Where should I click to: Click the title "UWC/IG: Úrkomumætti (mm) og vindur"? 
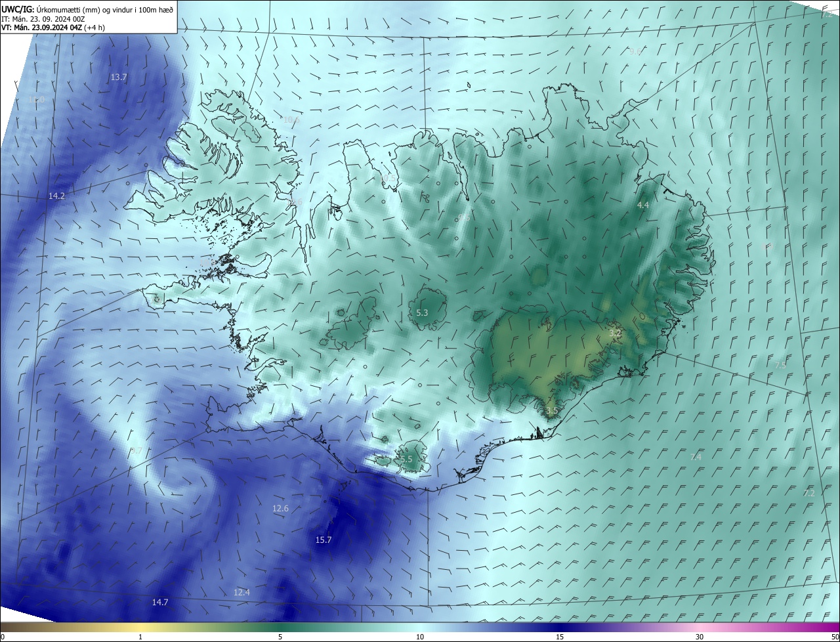pyautogui.click(x=87, y=9)
